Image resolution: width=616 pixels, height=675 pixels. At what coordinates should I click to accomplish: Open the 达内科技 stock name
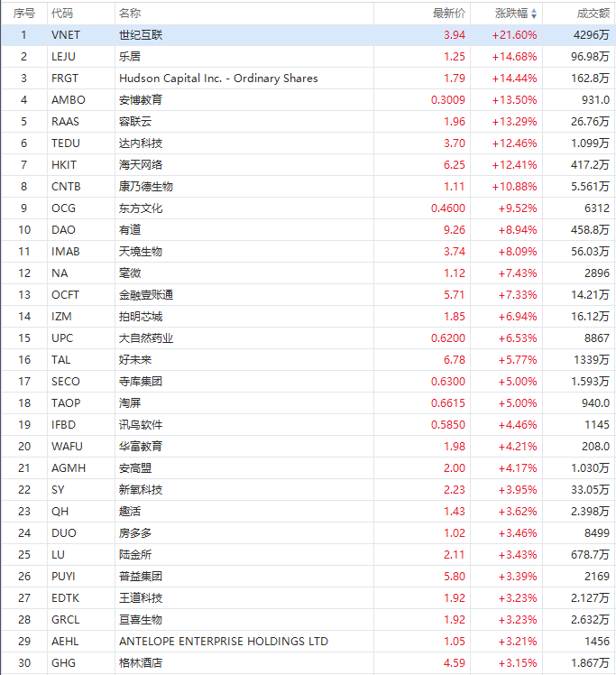[x=141, y=143]
